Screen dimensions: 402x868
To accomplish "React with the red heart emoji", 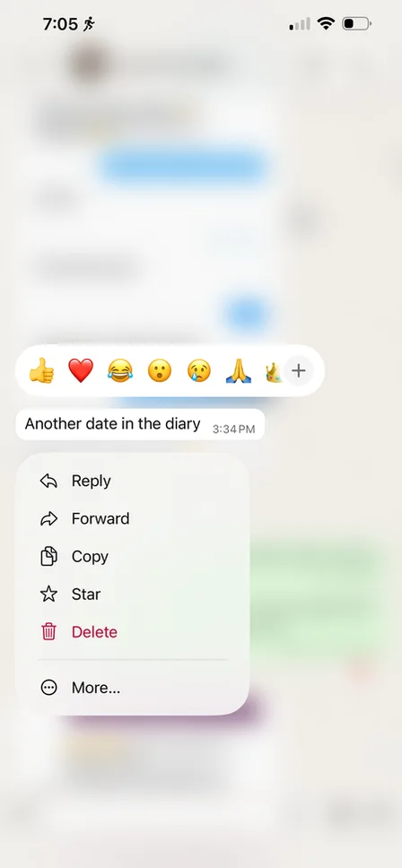I will click(81, 370).
